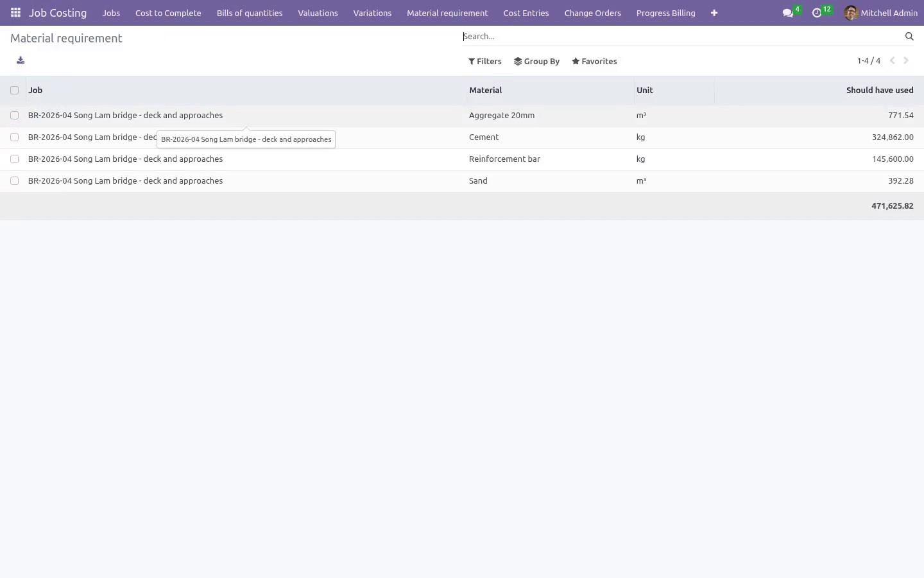Image resolution: width=924 pixels, height=578 pixels.
Task: Open the conversations chat icon
Action: pos(788,13)
